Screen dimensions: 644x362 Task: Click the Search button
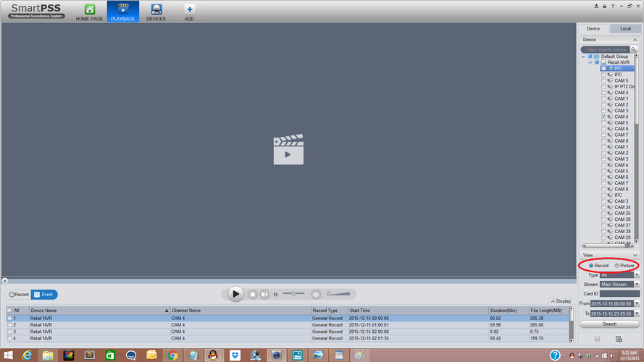[609, 324]
